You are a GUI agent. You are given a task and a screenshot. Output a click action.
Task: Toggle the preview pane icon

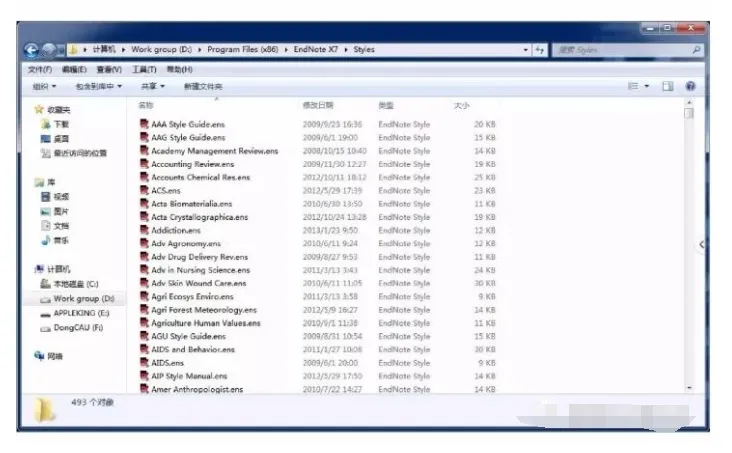pyautogui.click(x=668, y=87)
